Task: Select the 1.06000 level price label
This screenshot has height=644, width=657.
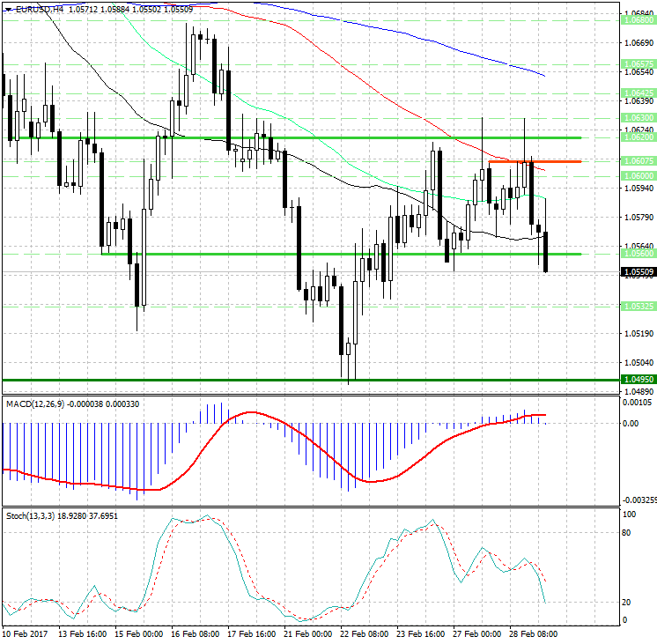Action: pos(639,176)
